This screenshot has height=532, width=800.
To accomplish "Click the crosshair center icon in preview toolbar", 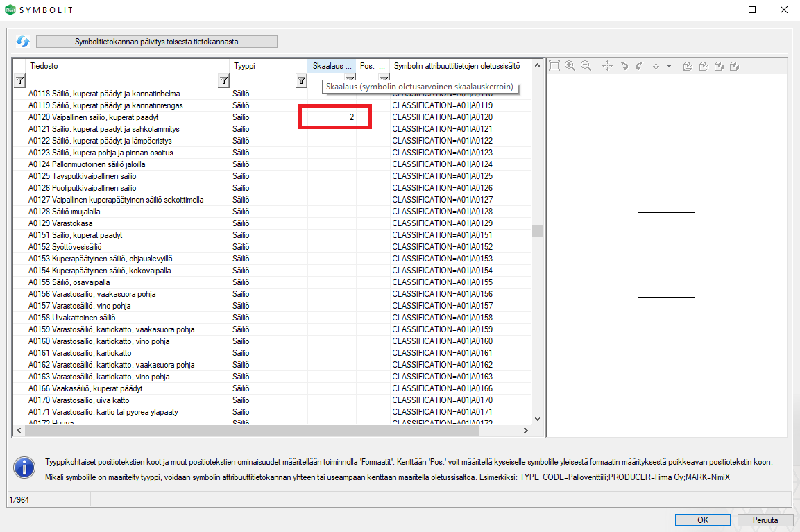I will tap(656, 66).
